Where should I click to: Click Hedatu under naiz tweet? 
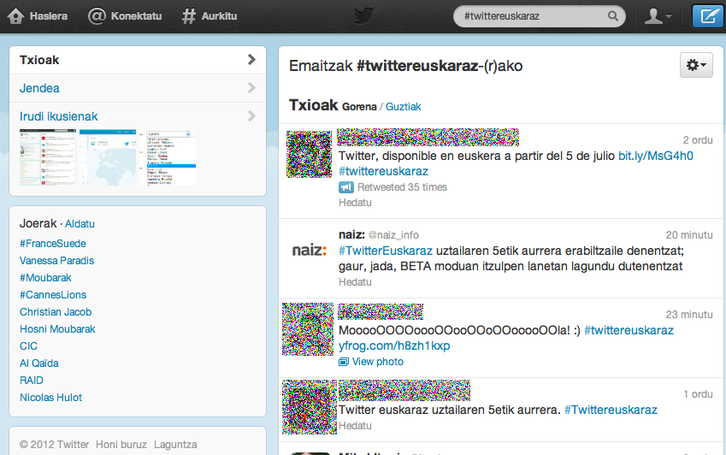pos(355,282)
